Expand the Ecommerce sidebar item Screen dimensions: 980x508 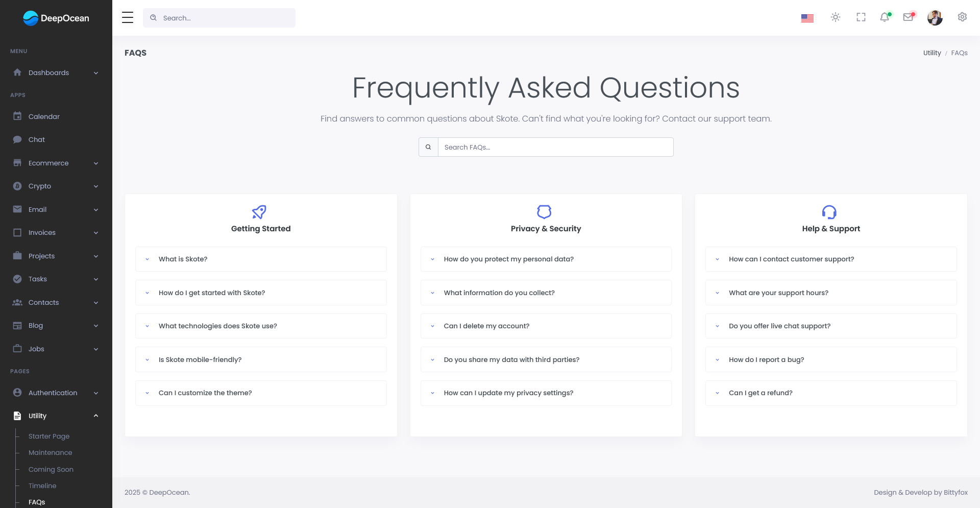48,163
